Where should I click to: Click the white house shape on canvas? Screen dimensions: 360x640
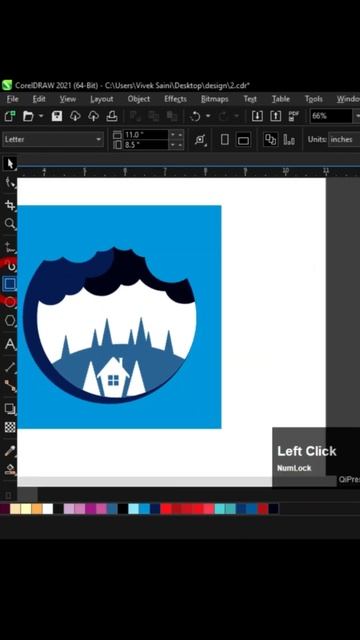pos(113,378)
